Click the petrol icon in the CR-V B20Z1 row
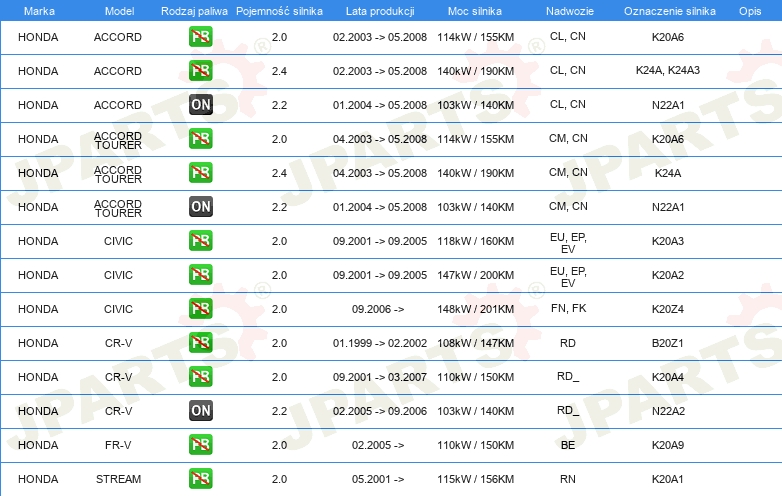This screenshot has height=496, width=782. [x=200, y=343]
